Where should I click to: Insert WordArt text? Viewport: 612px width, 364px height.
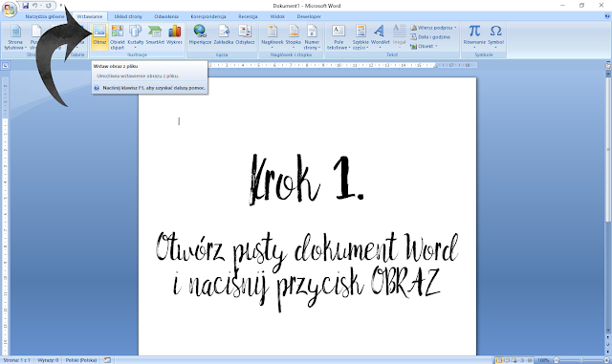point(381,37)
